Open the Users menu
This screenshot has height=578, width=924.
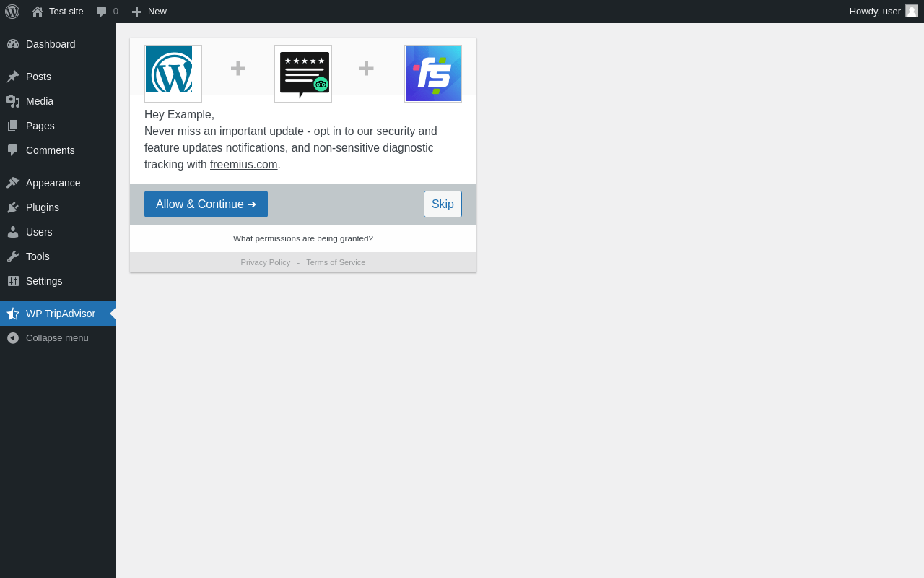[x=58, y=232]
